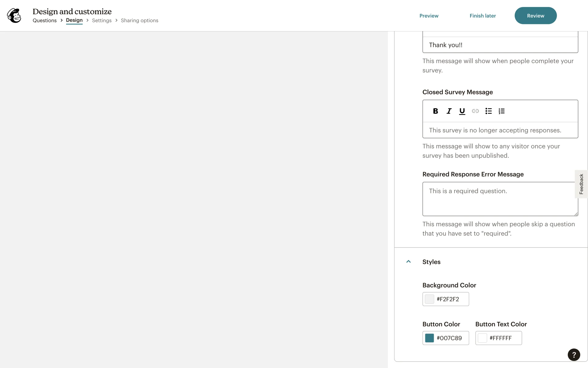Toggle Underline formatting in message editor
Viewport: 588px width, 368px height.
tap(462, 111)
